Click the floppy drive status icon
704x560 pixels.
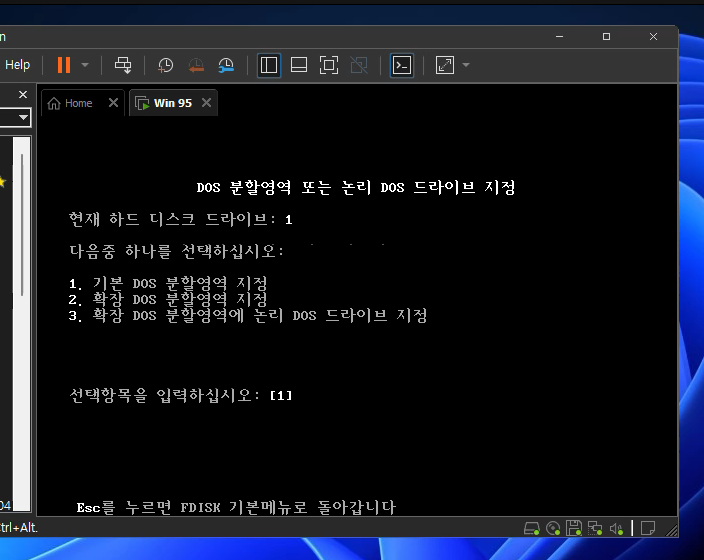(x=574, y=528)
